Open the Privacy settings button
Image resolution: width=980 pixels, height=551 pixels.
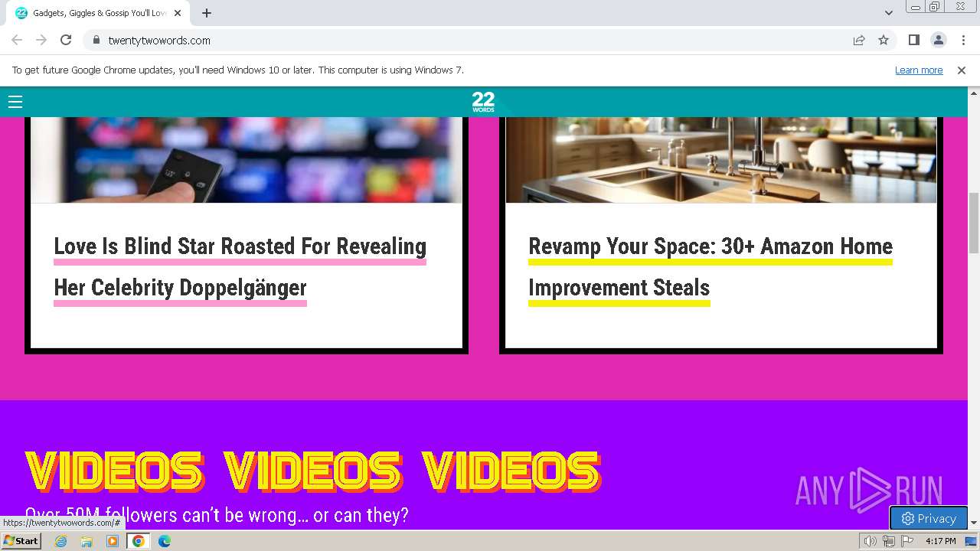tap(929, 518)
